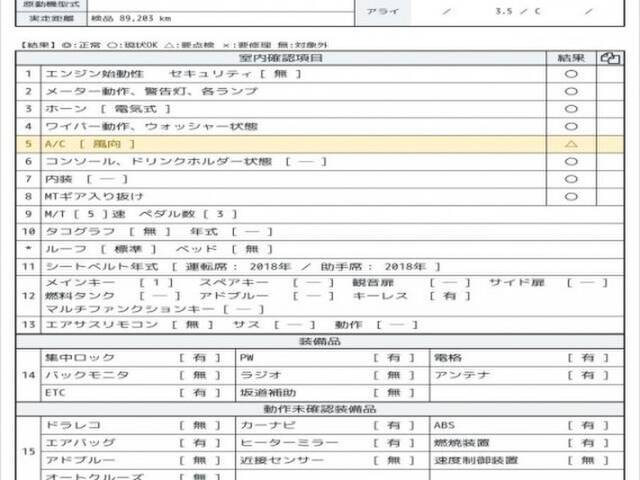Click the 装備品 section header
This screenshot has width=640, height=480.
coord(320,342)
